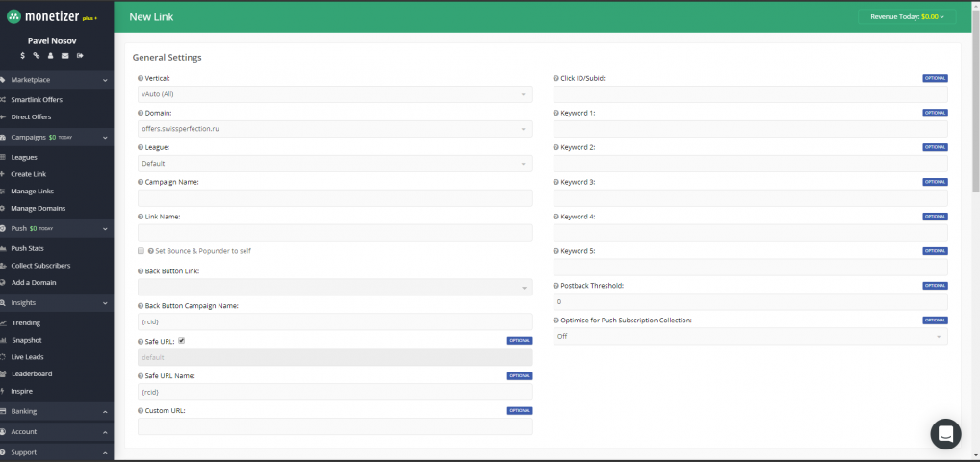Click the Monetizer logo icon
The height and width of the screenshot is (462, 980).
(x=13, y=16)
